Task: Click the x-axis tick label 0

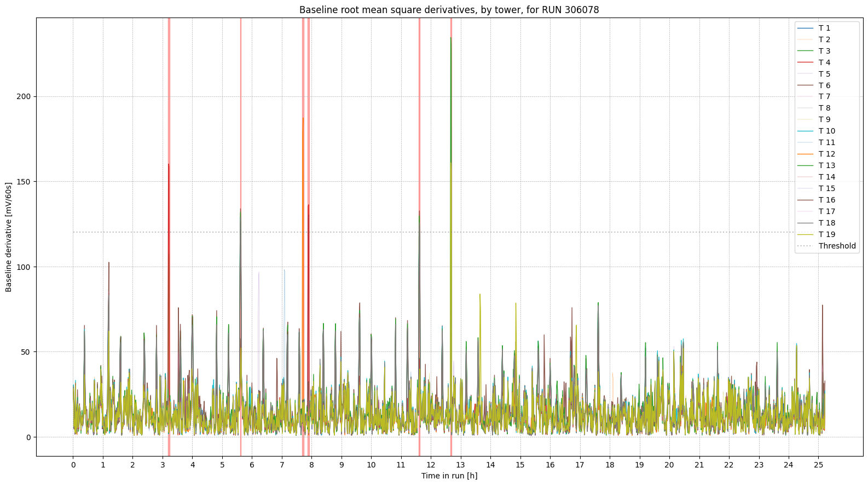Action: (73, 465)
